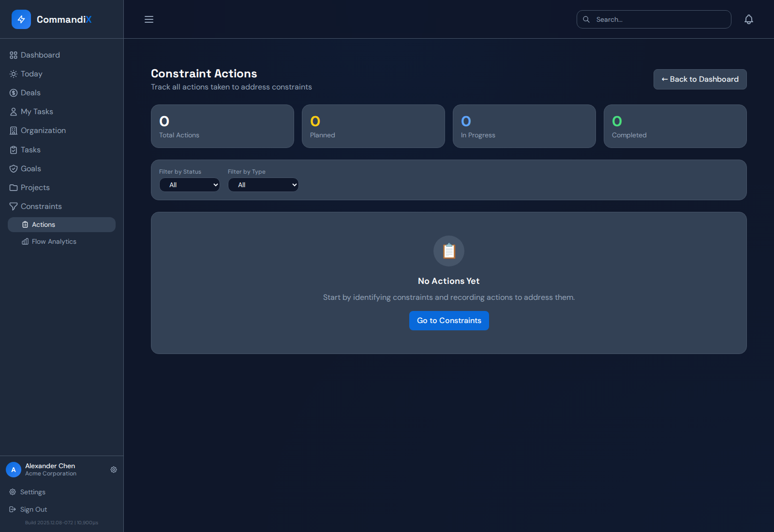
Task: Click the Go to Constraints button
Action: click(449, 321)
